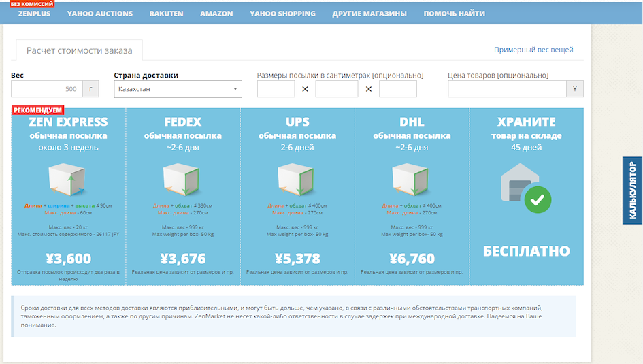Open Yahoo Shopping in navigation
The image size is (643, 364).
click(282, 14)
